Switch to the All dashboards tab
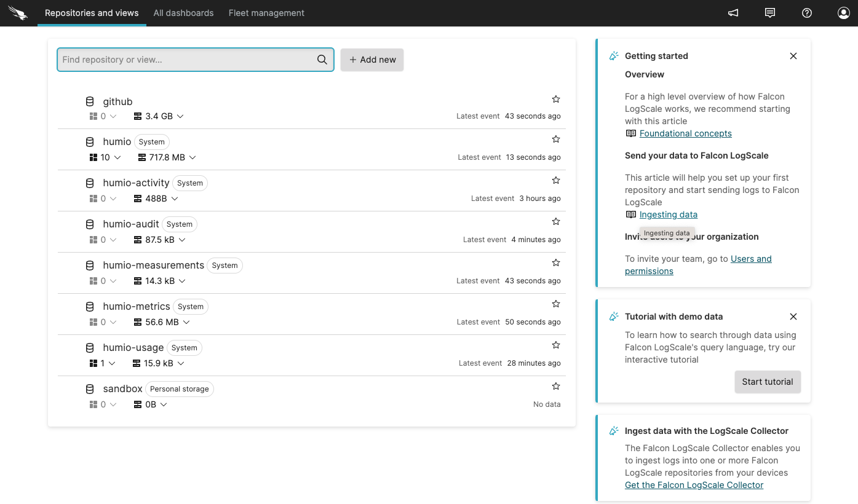The image size is (858, 504). click(x=183, y=12)
